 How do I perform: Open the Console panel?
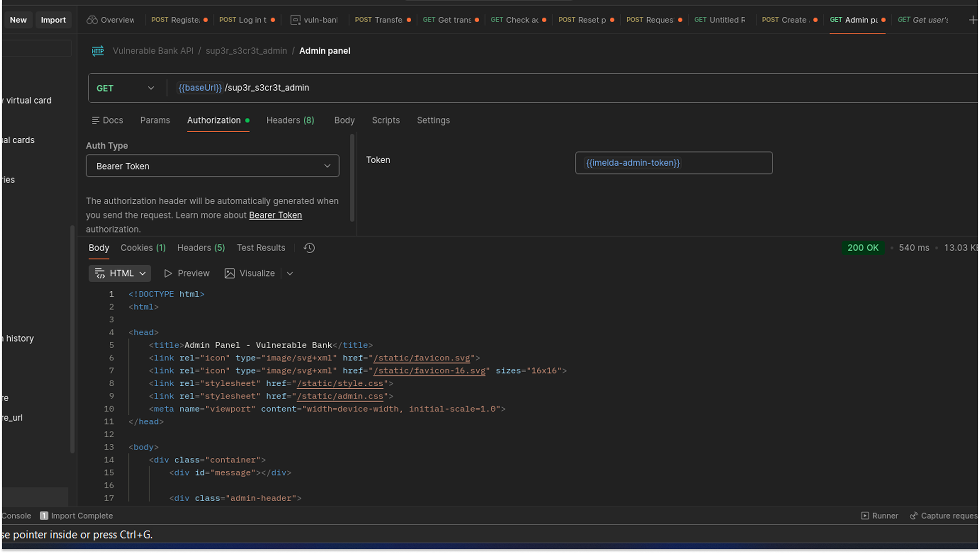(16, 515)
